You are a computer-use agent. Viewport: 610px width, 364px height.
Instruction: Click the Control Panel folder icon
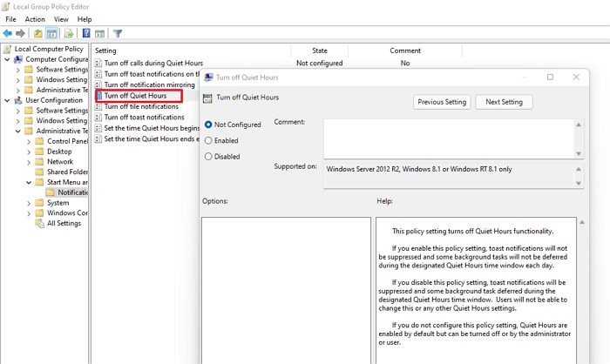coord(40,141)
